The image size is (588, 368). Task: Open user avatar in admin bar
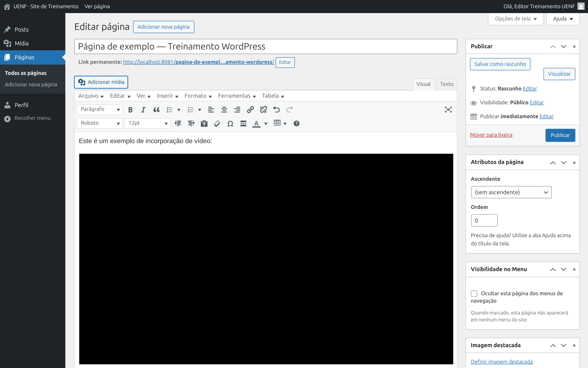click(x=581, y=6)
